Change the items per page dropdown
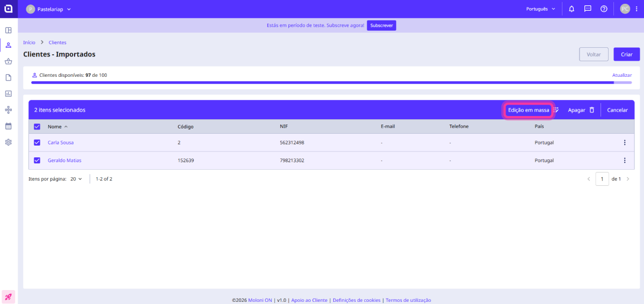This screenshot has height=304, width=644. [75, 179]
